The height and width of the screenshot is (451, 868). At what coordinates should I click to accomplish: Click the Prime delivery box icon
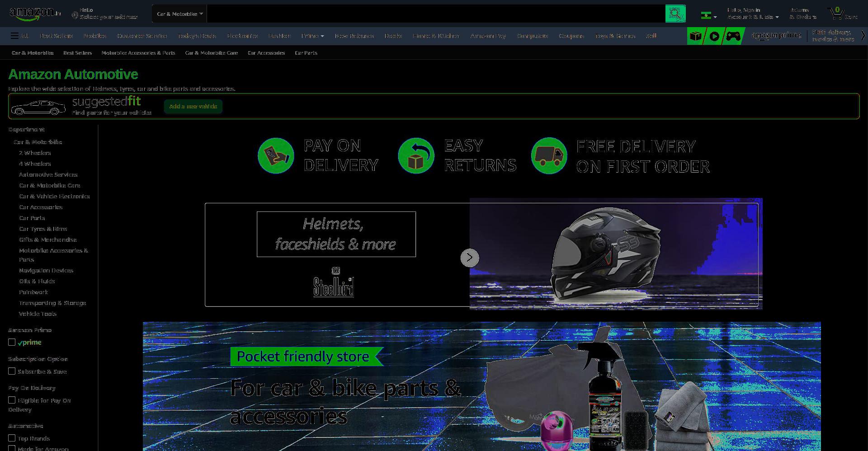(x=696, y=36)
